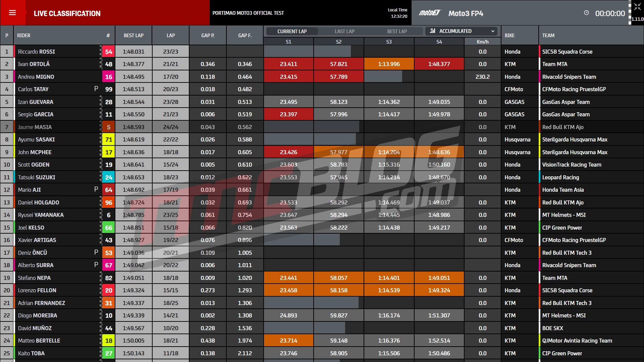
Task: Click Riccardo ROSSI's number 54 badge
Action: click(x=108, y=52)
